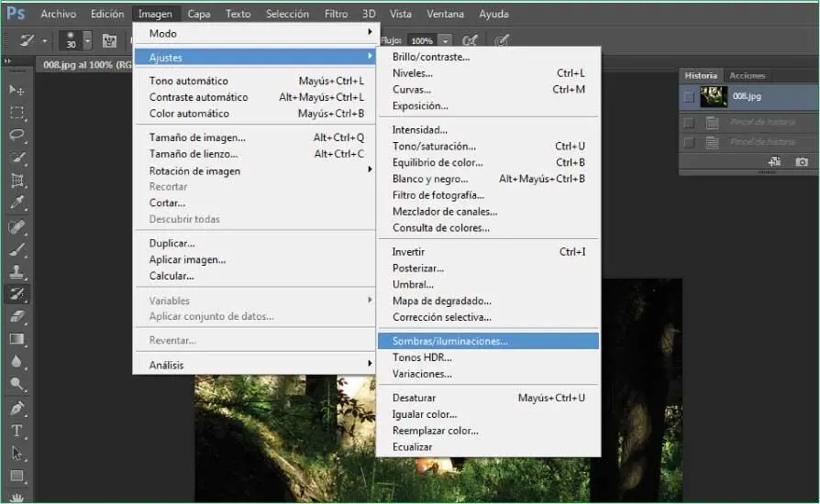Open the Ventana menu
The height and width of the screenshot is (504, 820).
pyautogui.click(x=445, y=14)
